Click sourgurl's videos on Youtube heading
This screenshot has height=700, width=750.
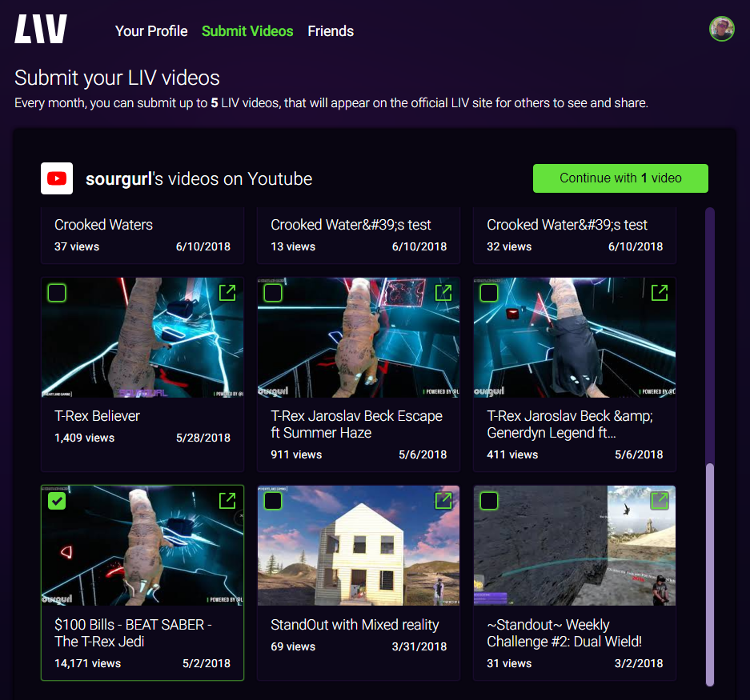tap(199, 179)
